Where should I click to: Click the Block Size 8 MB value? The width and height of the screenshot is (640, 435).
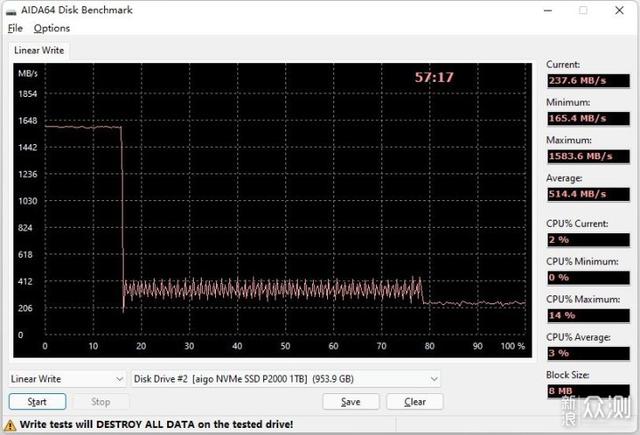[588, 391]
